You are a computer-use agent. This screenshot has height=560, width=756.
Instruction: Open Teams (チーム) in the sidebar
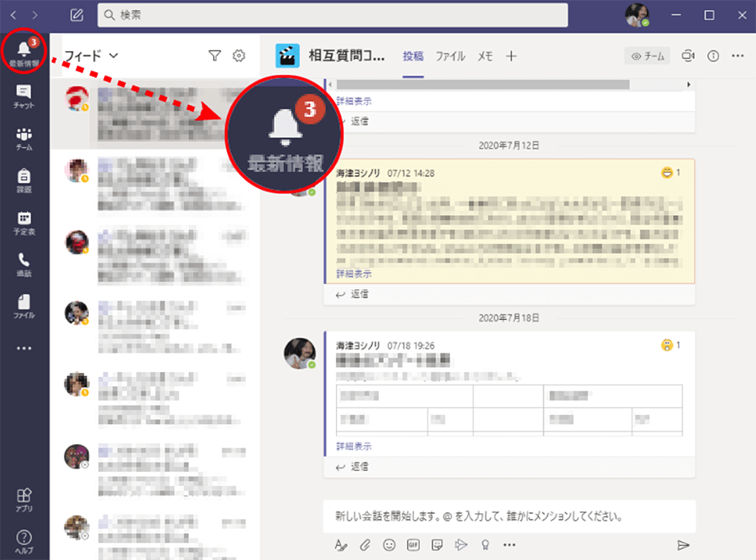point(24,139)
